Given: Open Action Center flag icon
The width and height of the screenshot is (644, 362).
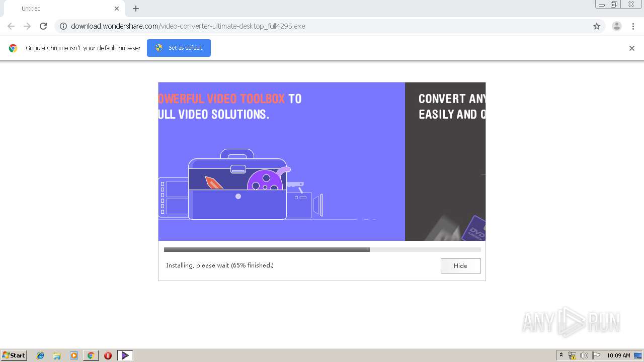Looking at the screenshot, I should [x=596, y=355].
